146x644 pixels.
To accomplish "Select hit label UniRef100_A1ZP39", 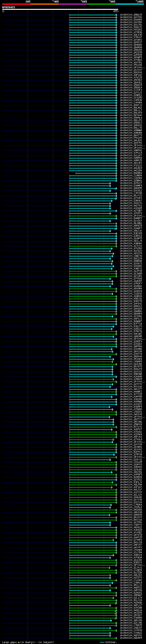I will click(131, 271).
